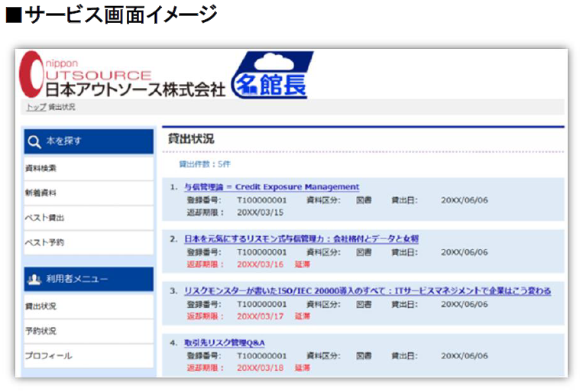Screen dimensions: 583x392
Task: Open the 与信管理論 = Credit Exposure Management title
Action: (271, 187)
